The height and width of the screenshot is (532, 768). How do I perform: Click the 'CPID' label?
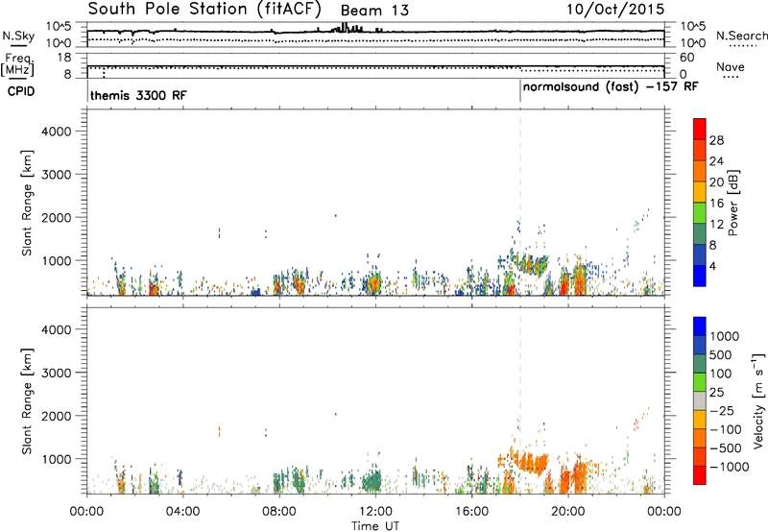tap(21, 91)
